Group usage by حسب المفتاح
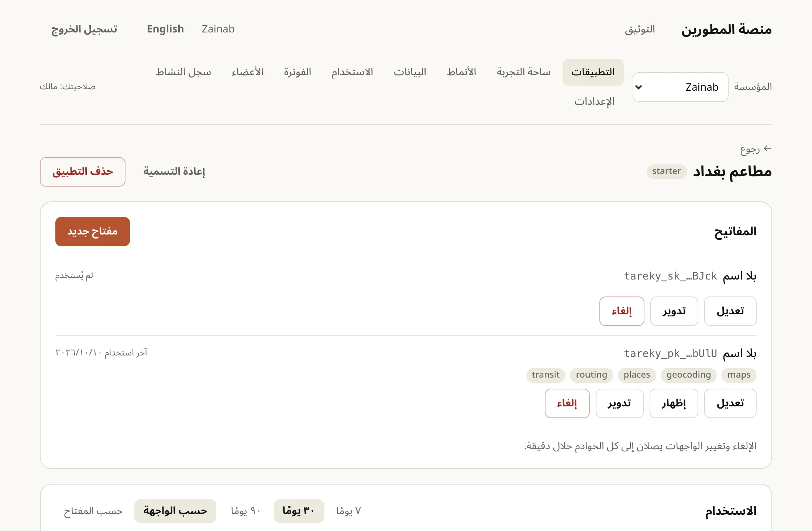The height and width of the screenshot is (531, 812). pos(93,511)
